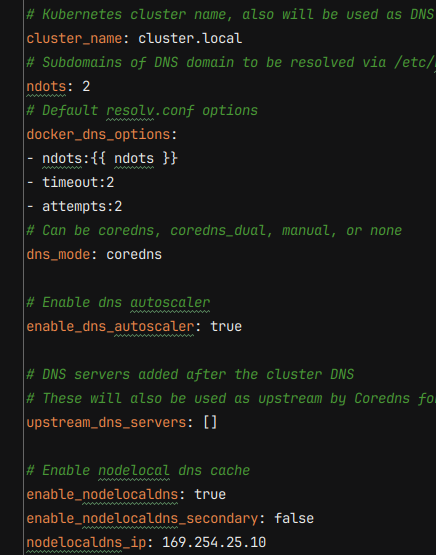Click the enable_nodelocaldns key
This screenshot has height=555, width=436.
pyautogui.click(x=102, y=494)
